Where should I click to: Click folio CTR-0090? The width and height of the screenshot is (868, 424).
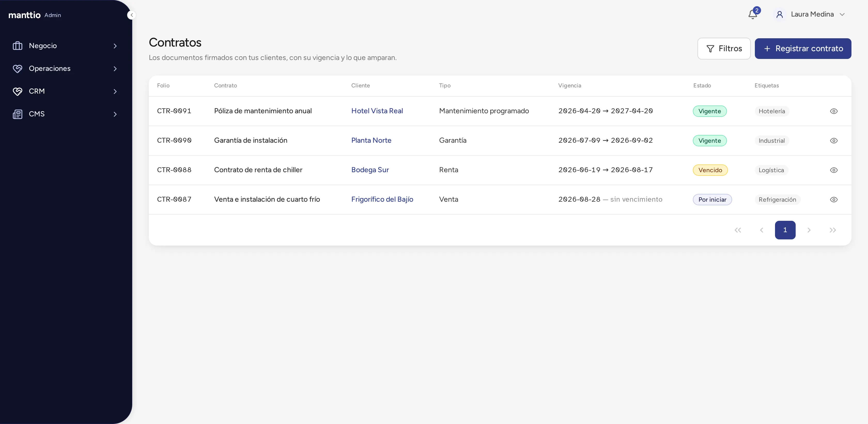click(174, 140)
